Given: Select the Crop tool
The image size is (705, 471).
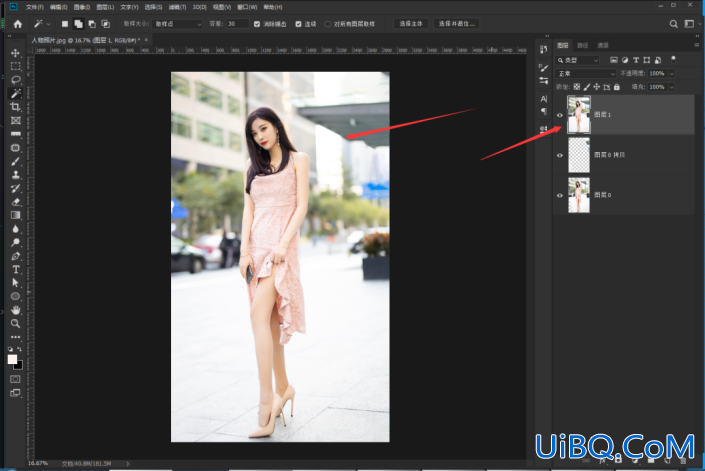Looking at the screenshot, I should tap(15, 107).
